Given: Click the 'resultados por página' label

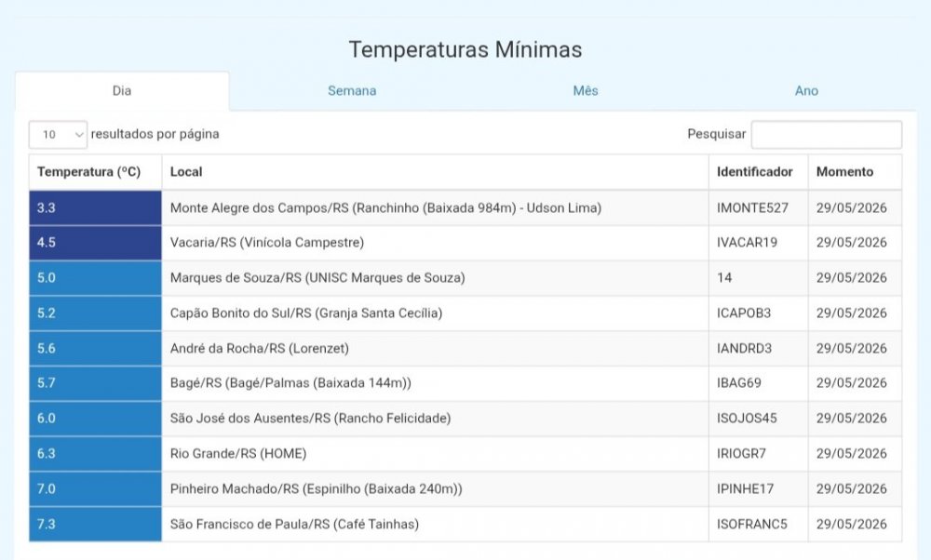Looking at the screenshot, I should pos(155,134).
